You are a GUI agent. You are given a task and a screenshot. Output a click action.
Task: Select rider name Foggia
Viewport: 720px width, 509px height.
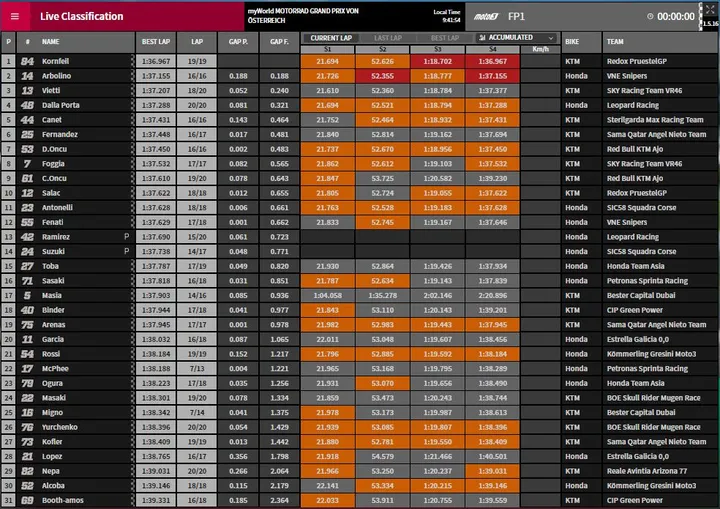(53, 164)
